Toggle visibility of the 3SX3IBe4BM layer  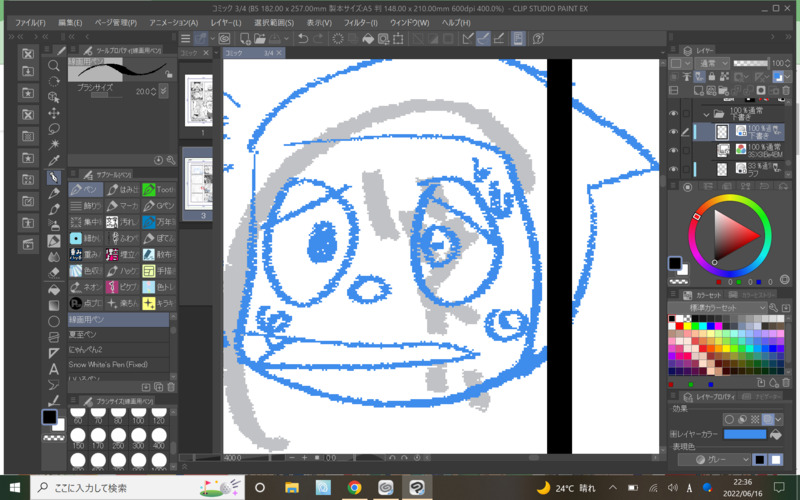click(x=673, y=150)
